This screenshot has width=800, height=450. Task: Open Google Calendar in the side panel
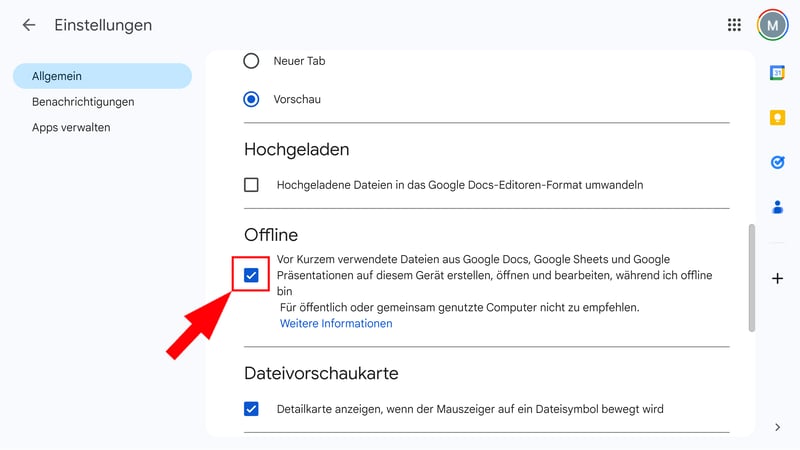777,73
